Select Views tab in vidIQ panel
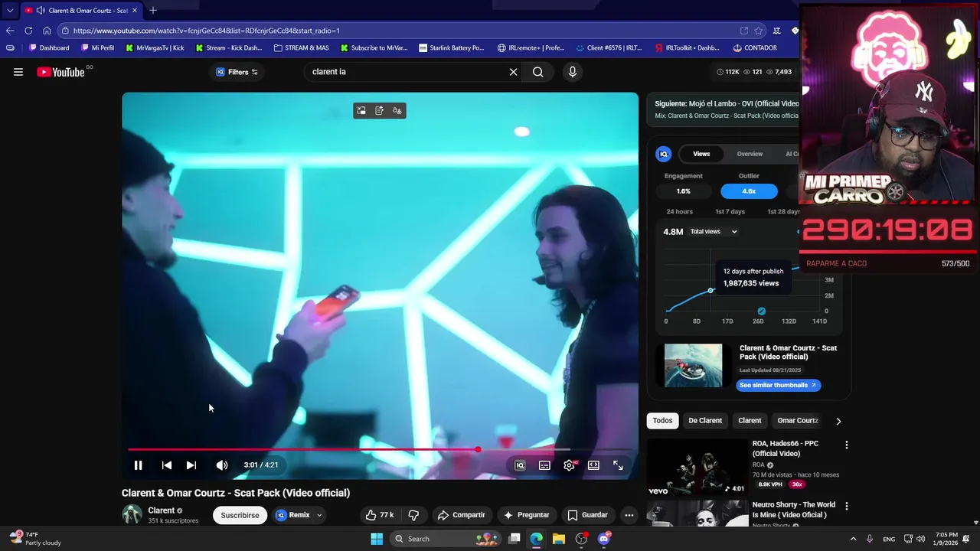This screenshot has width=980, height=551. click(701, 154)
